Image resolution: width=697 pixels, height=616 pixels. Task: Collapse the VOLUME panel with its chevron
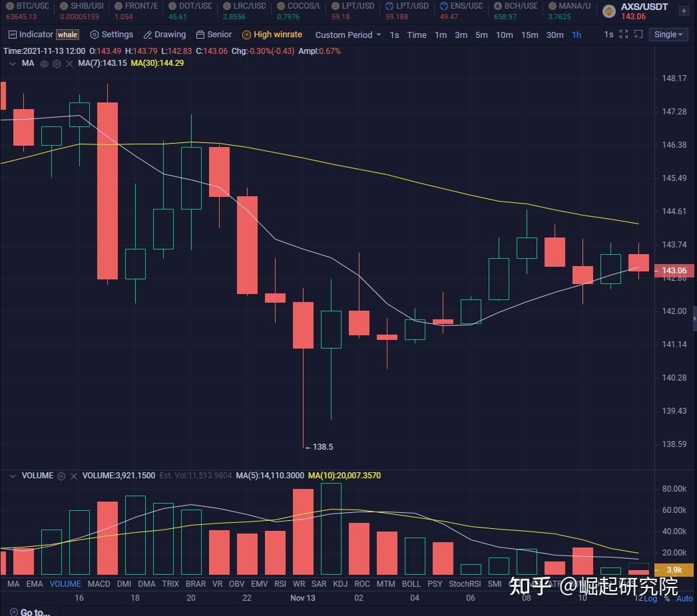point(12,476)
